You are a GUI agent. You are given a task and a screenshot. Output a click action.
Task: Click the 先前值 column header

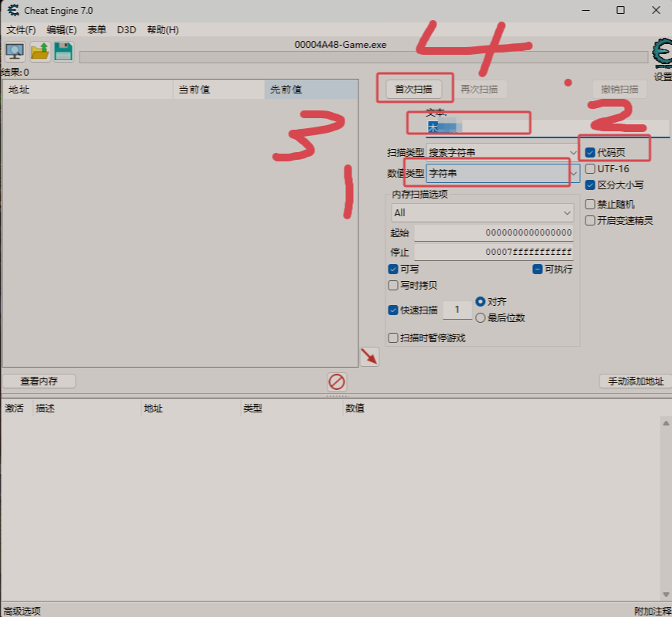click(311, 90)
